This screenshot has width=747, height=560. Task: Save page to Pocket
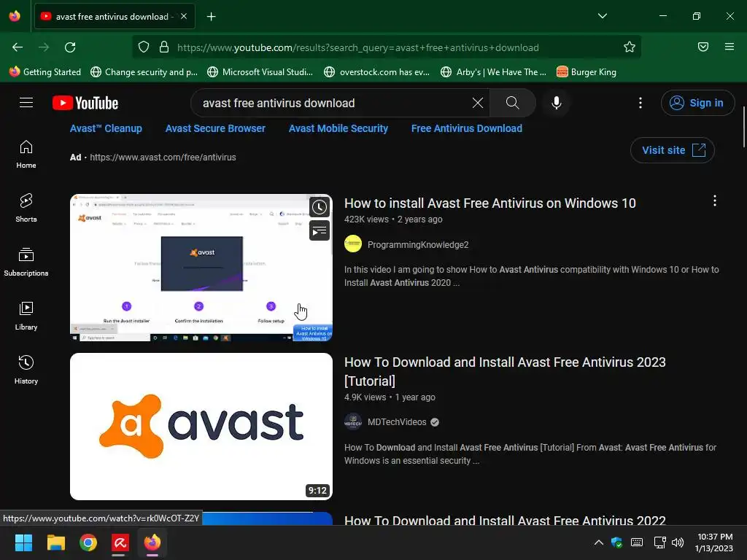[703, 47]
